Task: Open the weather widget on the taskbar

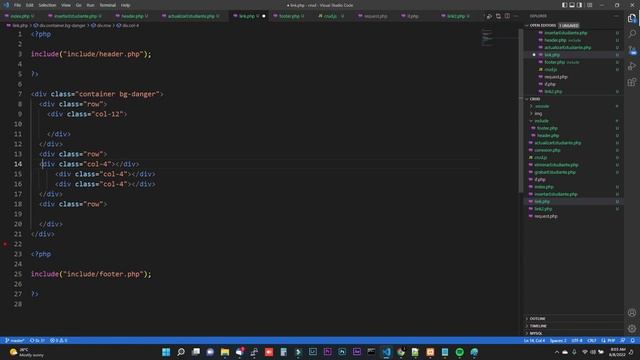Action: 27,352
